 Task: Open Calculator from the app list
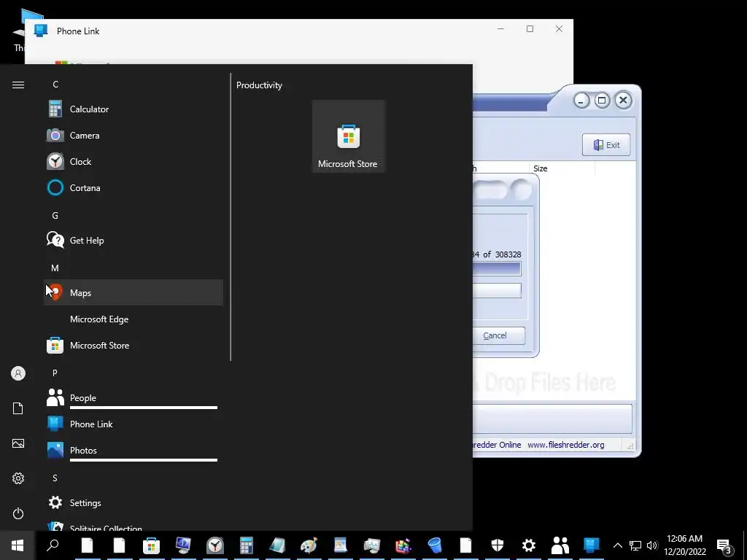pos(133,109)
